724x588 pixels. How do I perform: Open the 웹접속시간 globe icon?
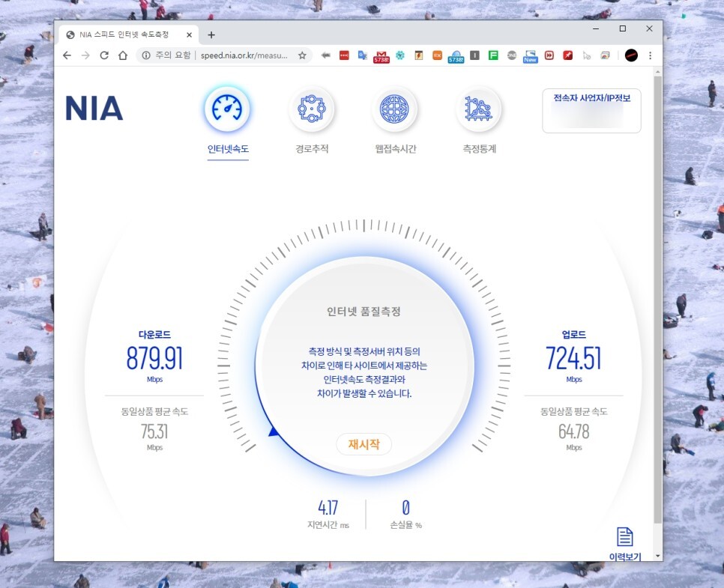click(x=394, y=109)
